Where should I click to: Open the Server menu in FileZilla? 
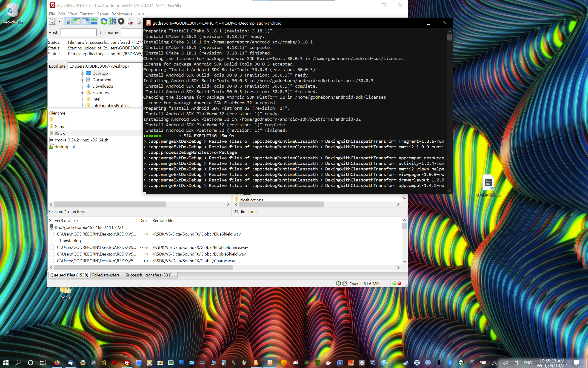tap(103, 14)
